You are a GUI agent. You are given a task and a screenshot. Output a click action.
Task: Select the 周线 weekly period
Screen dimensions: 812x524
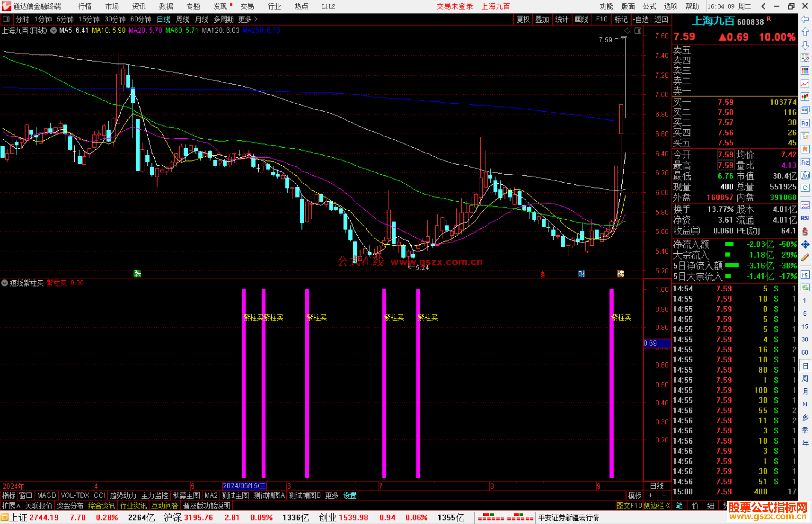(x=183, y=19)
